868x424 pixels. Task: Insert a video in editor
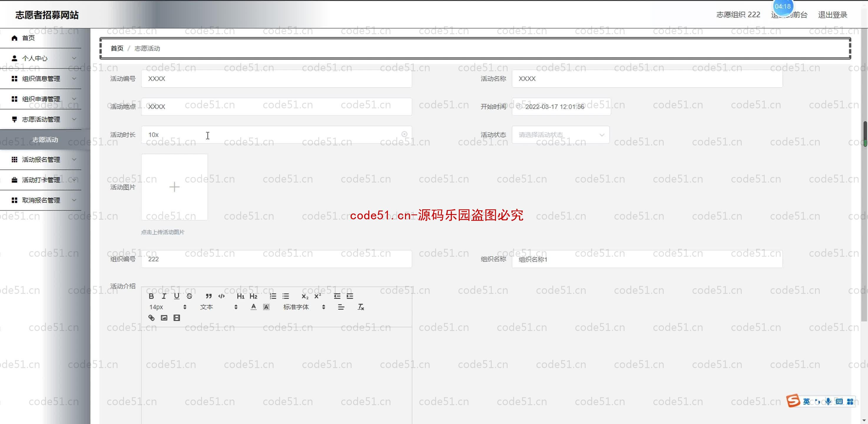click(x=177, y=318)
